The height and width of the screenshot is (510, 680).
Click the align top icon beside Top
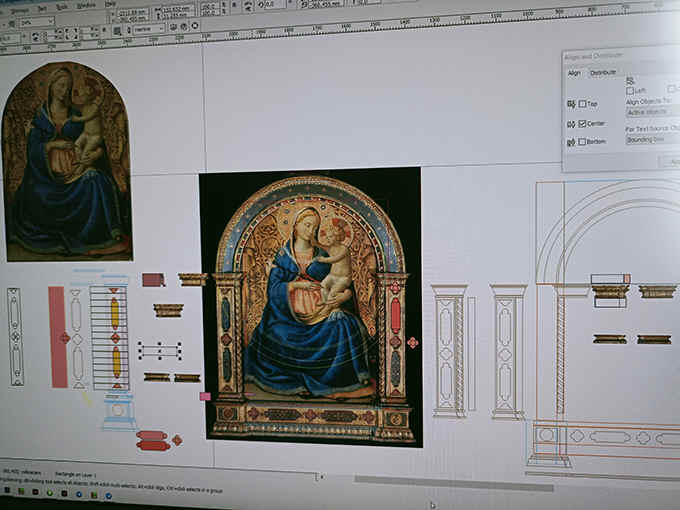pos(571,104)
